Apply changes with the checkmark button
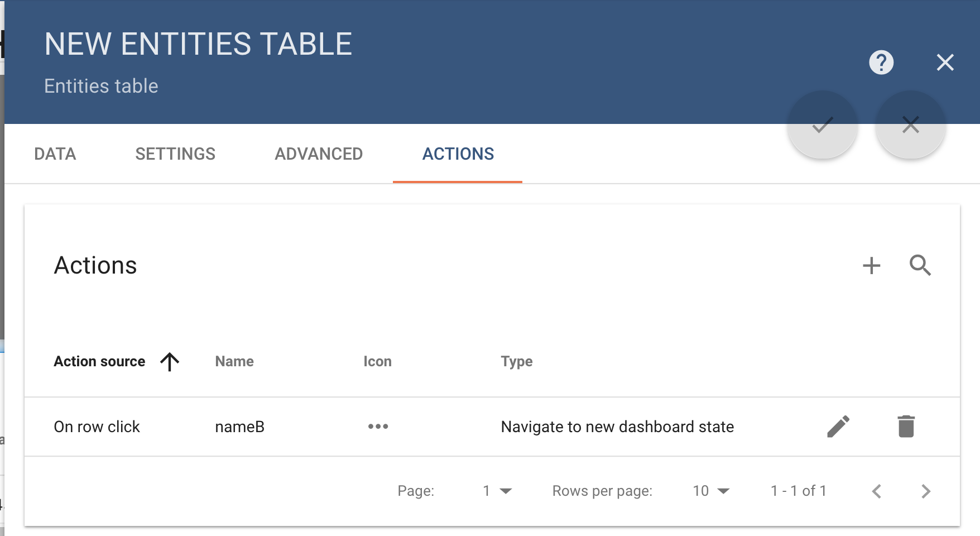 (822, 125)
